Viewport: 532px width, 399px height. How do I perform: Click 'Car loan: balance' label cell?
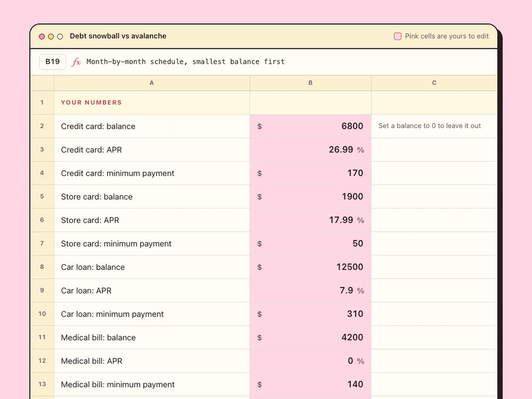(x=152, y=267)
